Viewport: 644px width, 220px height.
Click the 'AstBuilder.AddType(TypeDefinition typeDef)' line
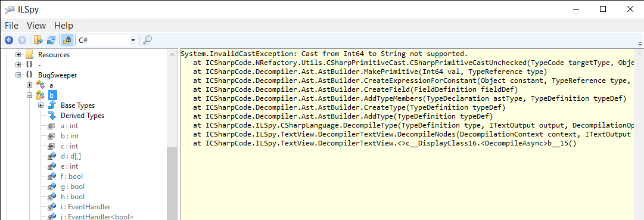point(343,116)
